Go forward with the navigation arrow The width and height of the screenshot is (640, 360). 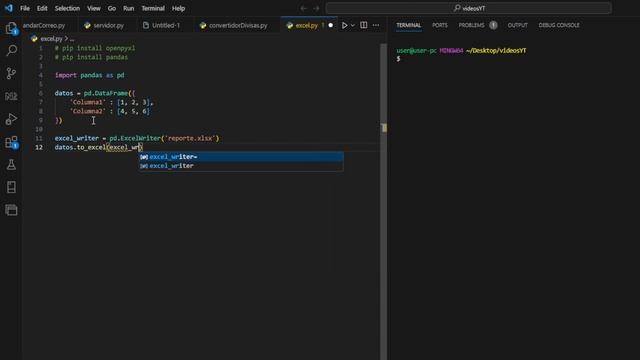click(316, 8)
